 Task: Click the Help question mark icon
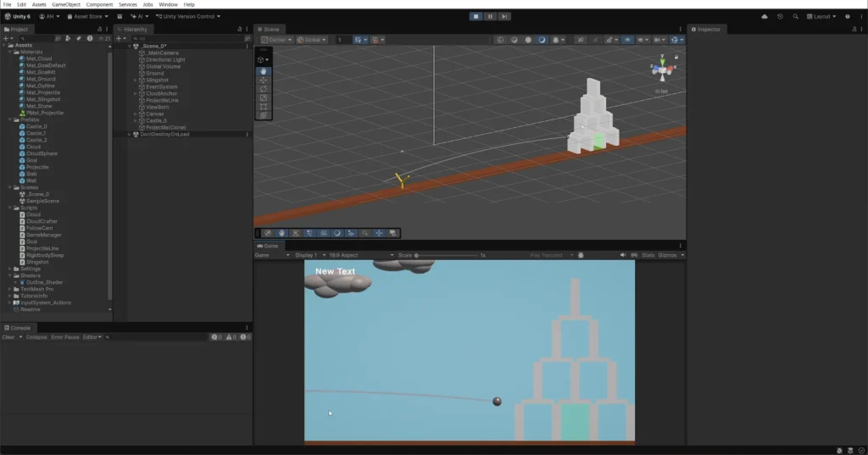(x=848, y=17)
